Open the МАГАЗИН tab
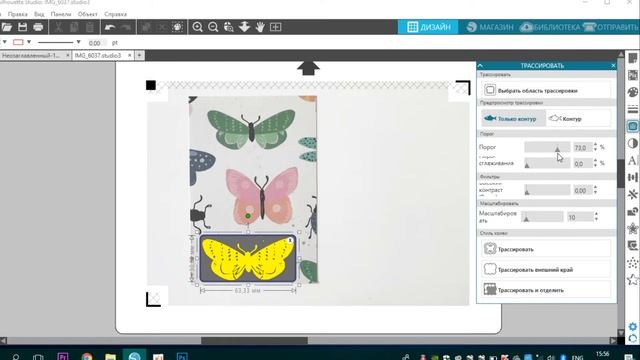The height and width of the screenshot is (360, 640). (x=489, y=27)
